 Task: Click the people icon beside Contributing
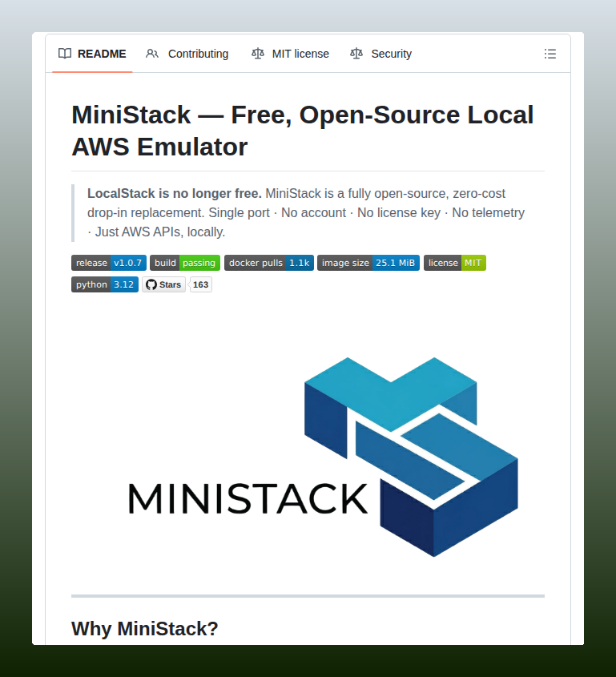[152, 54]
